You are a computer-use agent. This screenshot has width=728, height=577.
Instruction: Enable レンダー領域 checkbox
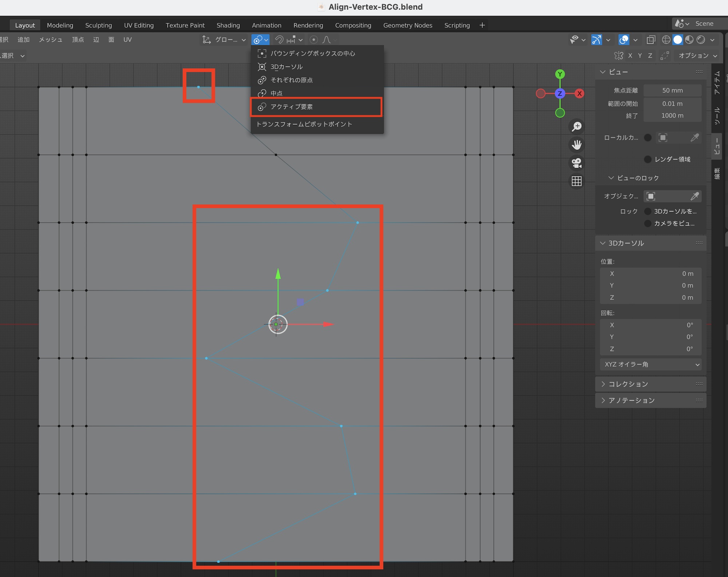click(x=648, y=159)
